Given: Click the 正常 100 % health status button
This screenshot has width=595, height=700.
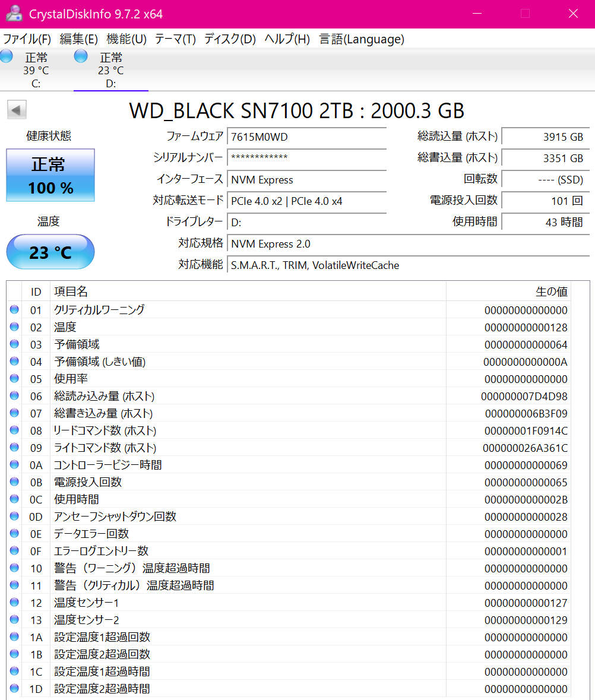Looking at the screenshot, I should point(50,175).
